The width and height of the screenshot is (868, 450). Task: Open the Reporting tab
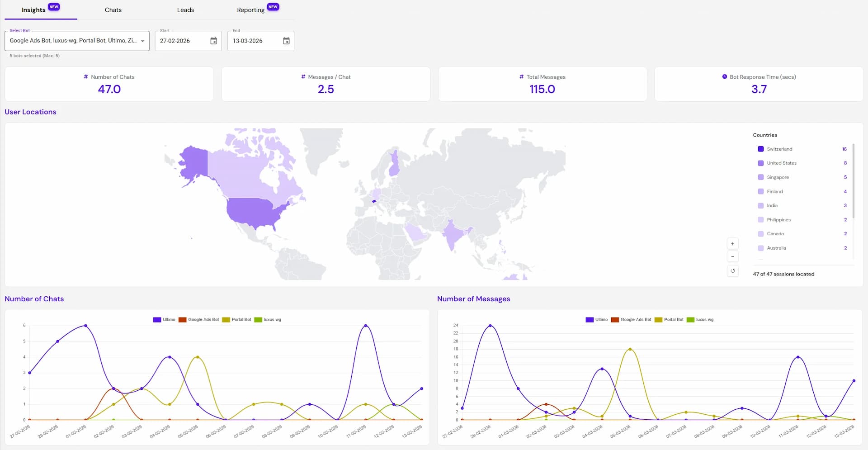point(250,9)
